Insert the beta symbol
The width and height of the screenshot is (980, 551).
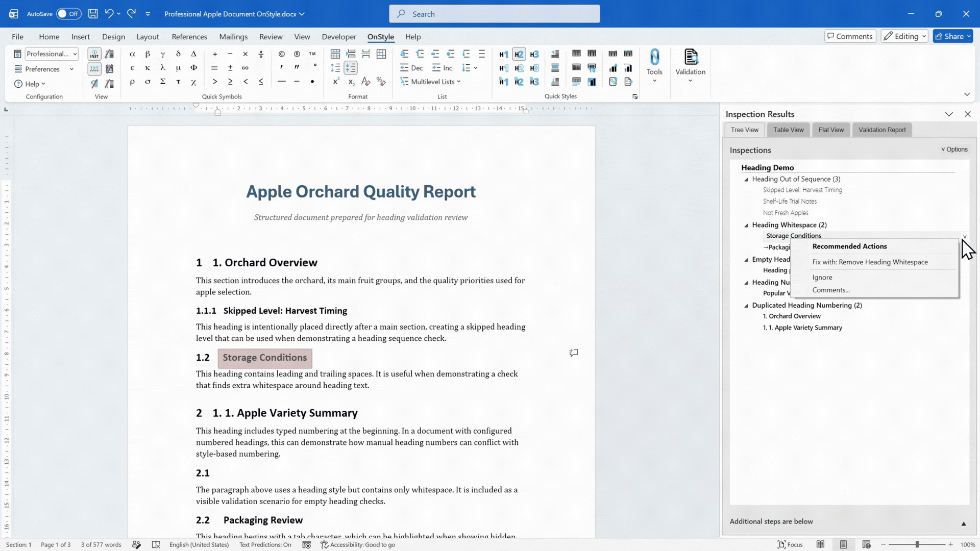[x=148, y=54]
